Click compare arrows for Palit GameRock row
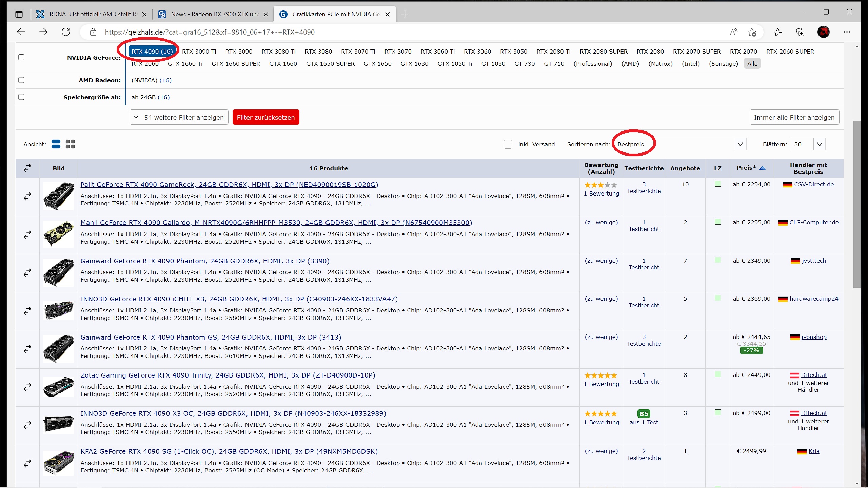 click(27, 196)
